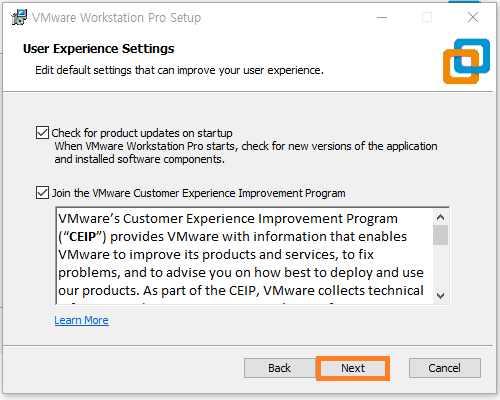Click inside the CEIP description text box
Screen dimensions: 500x400
[244, 256]
